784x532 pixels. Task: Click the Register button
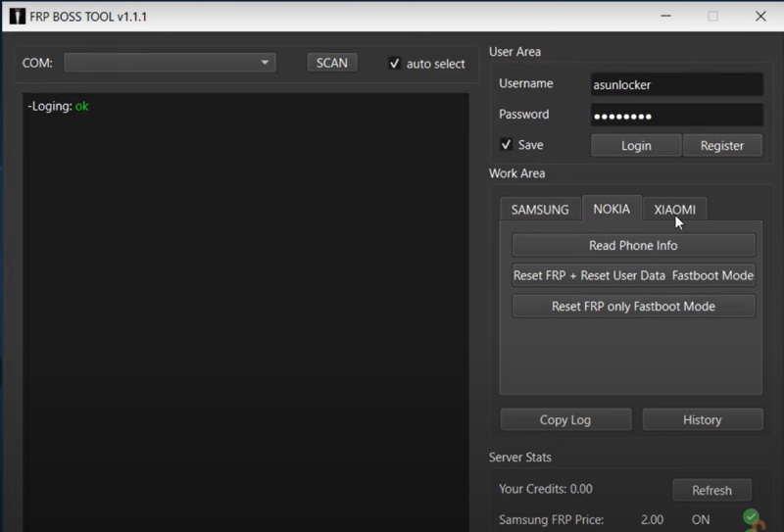point(722,146)
